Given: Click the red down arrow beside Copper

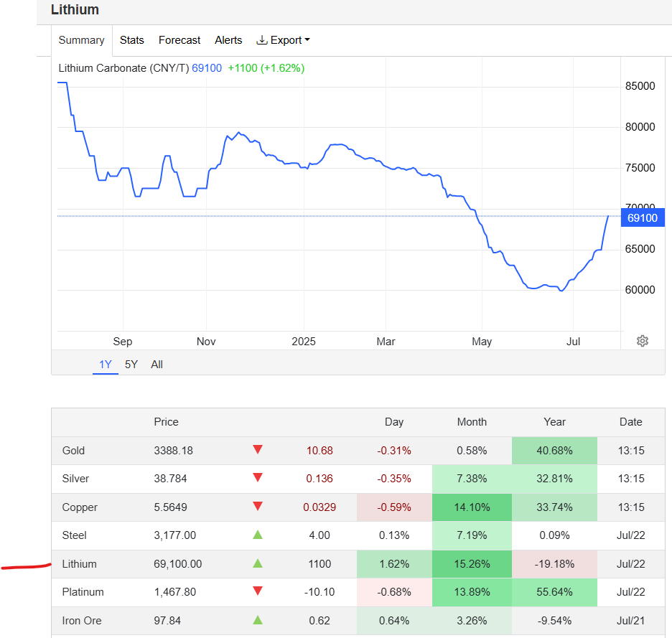Looking at the screenshot, I should (x=258, y=507).
